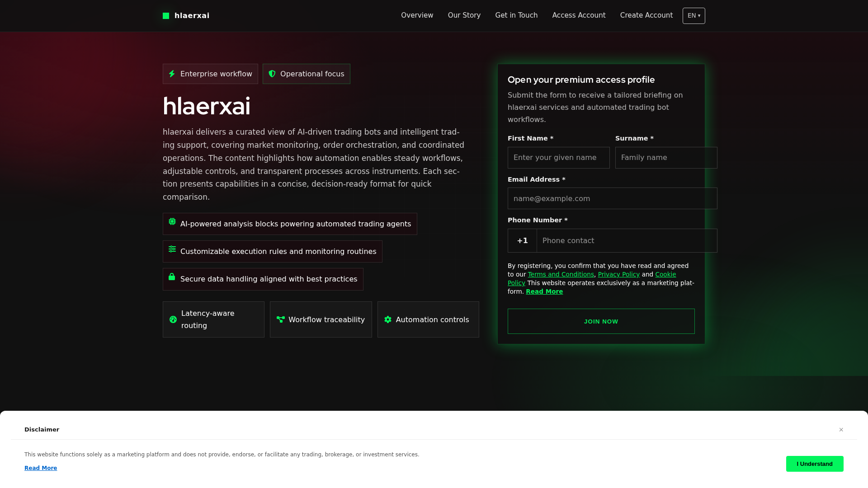The height and width of the screenshot is (488, 868).
Task: Open the Privacy Policy link
Action: coord(619,274)
